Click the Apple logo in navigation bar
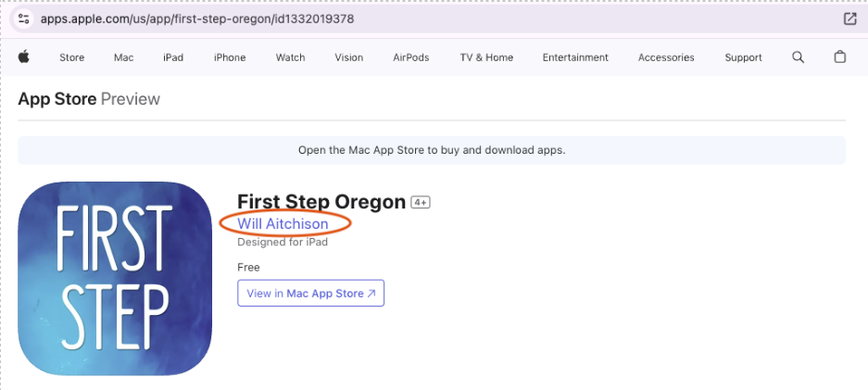Image resolution: width=868 pixels, height=390 pixels. (x=23, y=57)
